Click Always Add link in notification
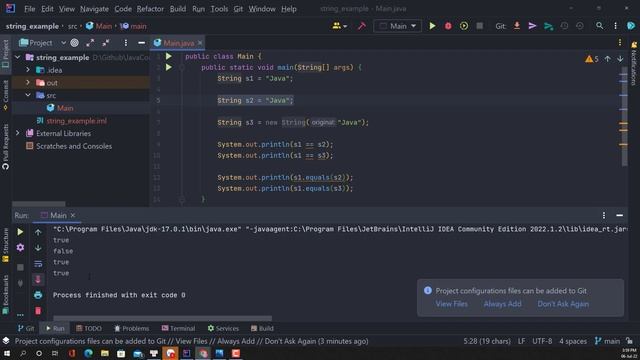 pos(502,304)
